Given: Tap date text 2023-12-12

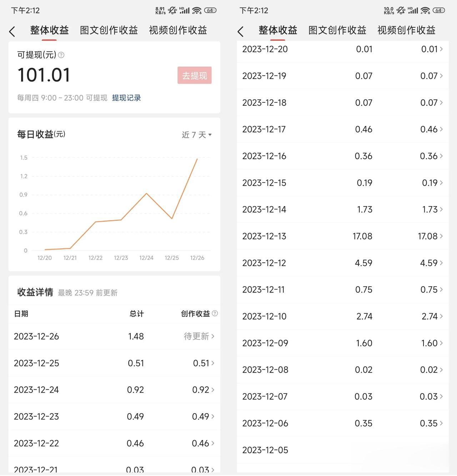Looking at the screenshot, I should point(264,263).
